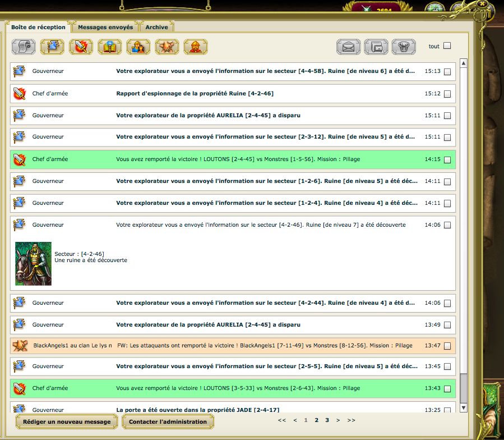504x440 pixels.
Task: Click Rédiger un nouveau message button
Action: tap(67, 421)
